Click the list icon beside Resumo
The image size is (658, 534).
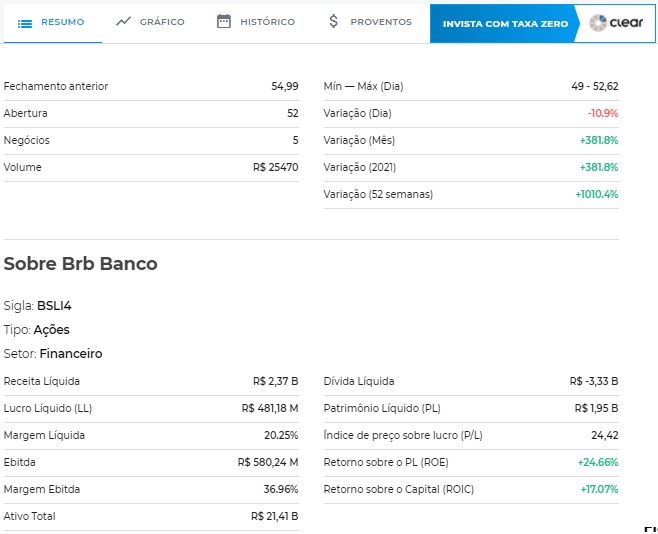[25, 22]
